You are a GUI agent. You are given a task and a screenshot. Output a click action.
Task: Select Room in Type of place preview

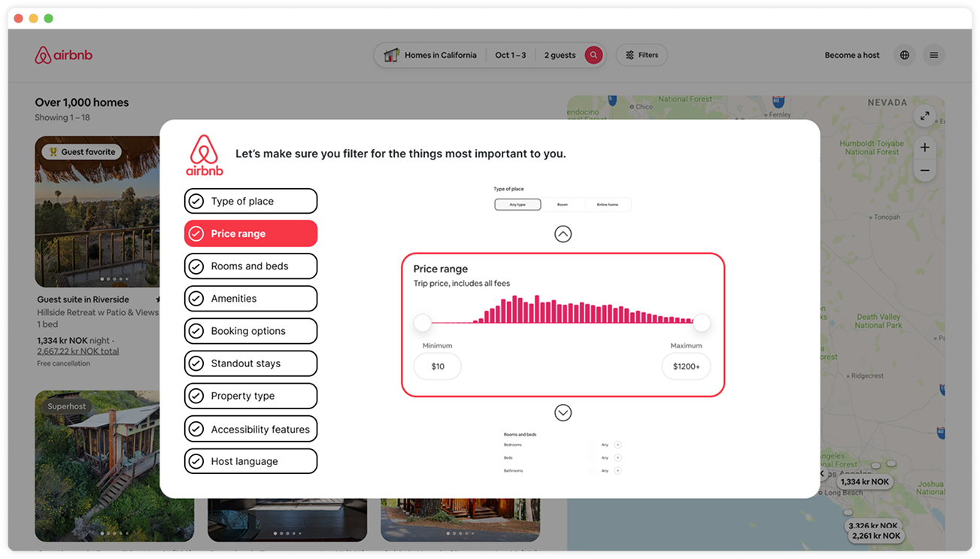coord(563,205)
